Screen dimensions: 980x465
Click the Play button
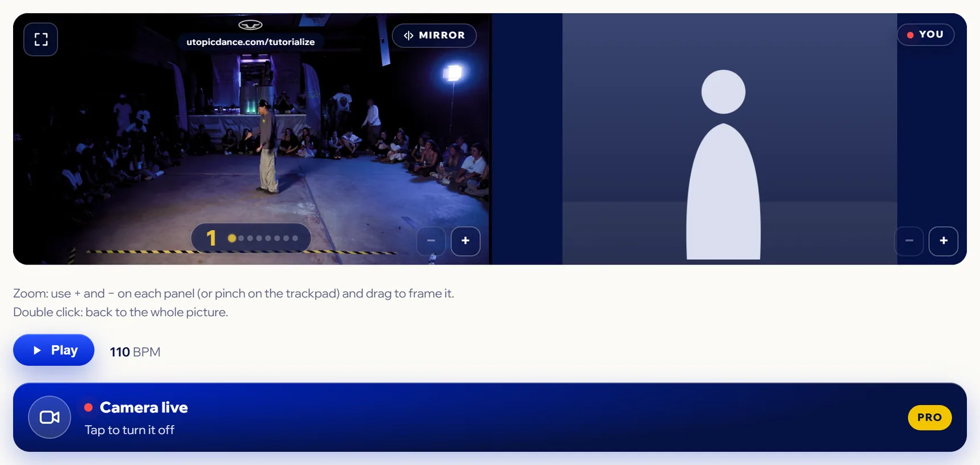click(54, 350)
